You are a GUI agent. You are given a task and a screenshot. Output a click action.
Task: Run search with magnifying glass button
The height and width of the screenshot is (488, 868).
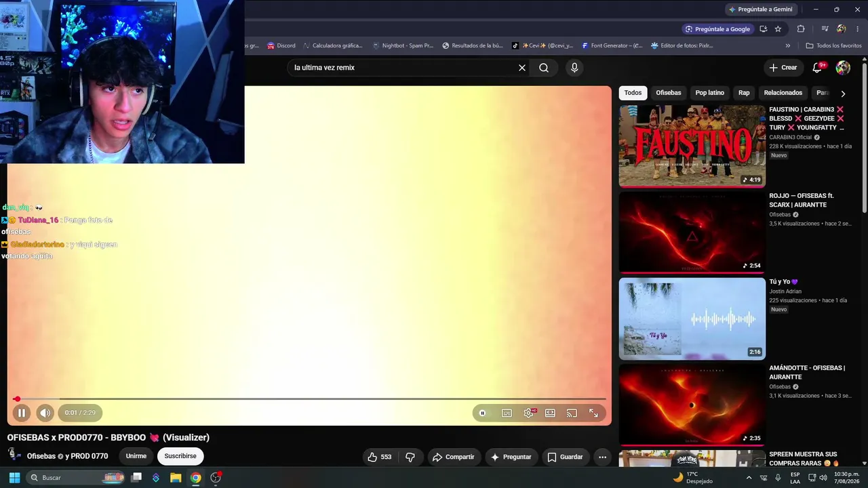[544, 68]
